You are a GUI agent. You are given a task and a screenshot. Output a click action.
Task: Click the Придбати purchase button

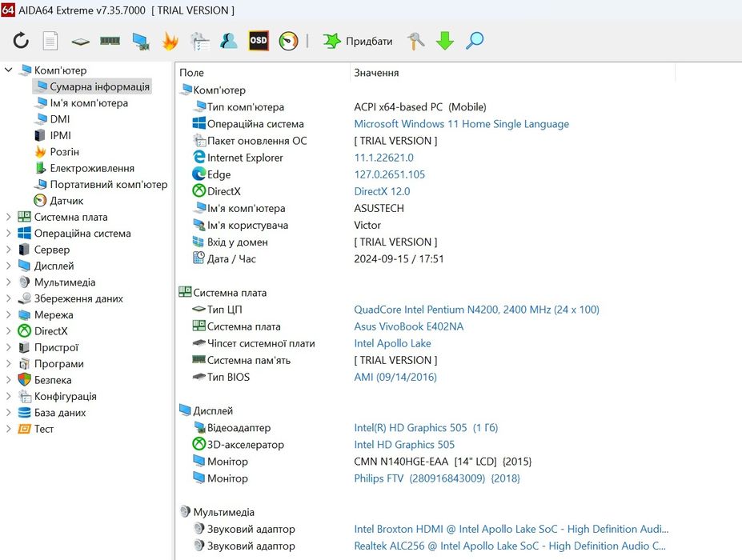(x=358, y=41)
